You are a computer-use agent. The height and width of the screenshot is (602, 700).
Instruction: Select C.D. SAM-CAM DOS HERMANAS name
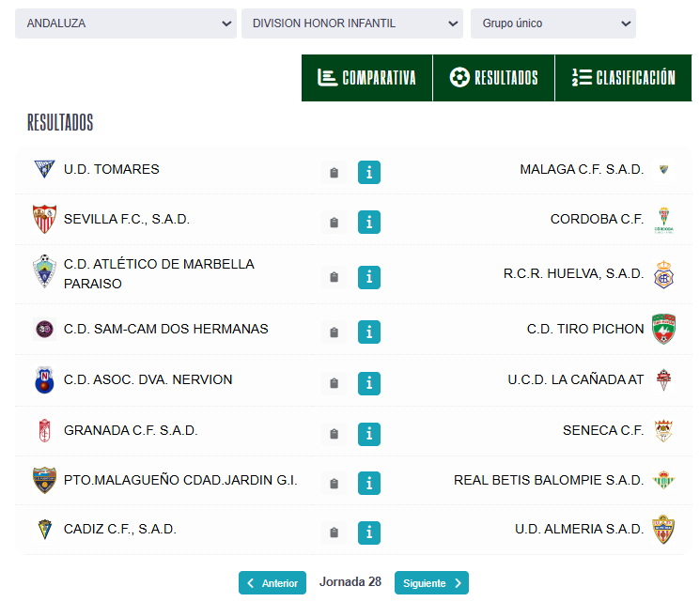166,329
